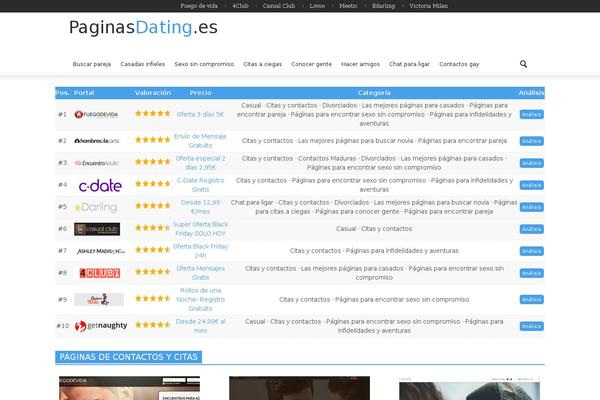Screen dimensions: 600x400
Task: Click Análisis button for row #1
Action: 532,114
